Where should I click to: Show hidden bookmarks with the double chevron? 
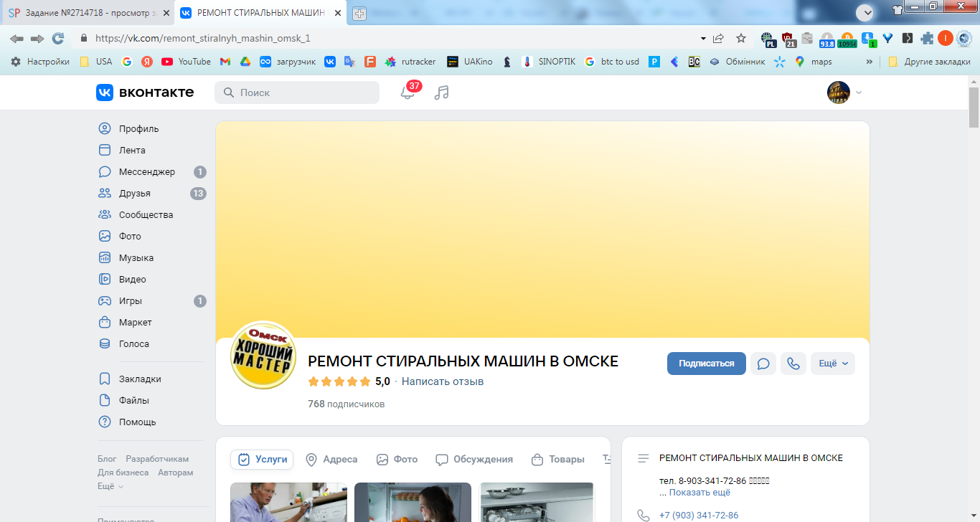coord(870,62)
